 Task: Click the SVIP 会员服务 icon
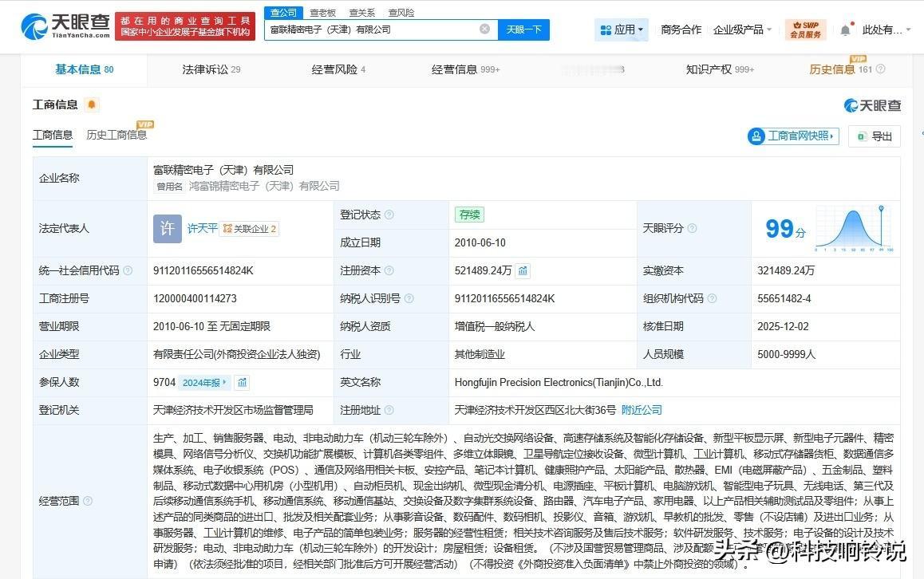(806, 29)
